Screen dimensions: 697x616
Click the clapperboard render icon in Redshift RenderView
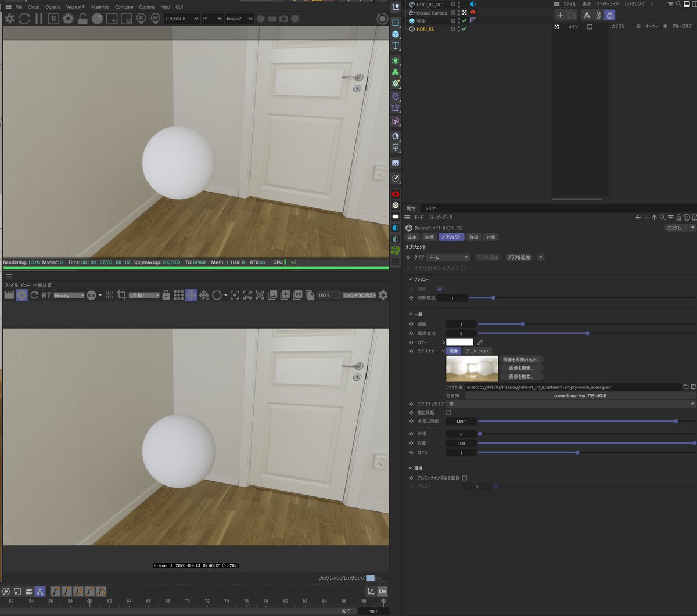coord(9,295)
